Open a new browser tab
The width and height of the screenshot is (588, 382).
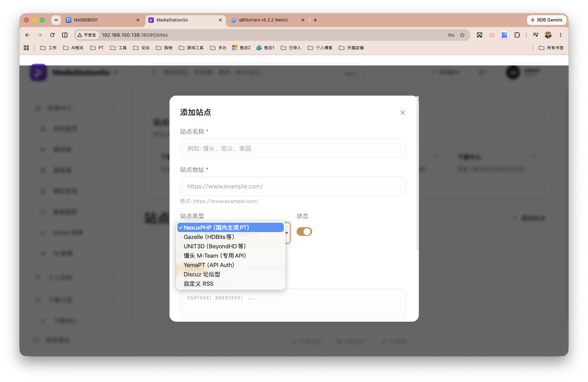pos(315,20)
